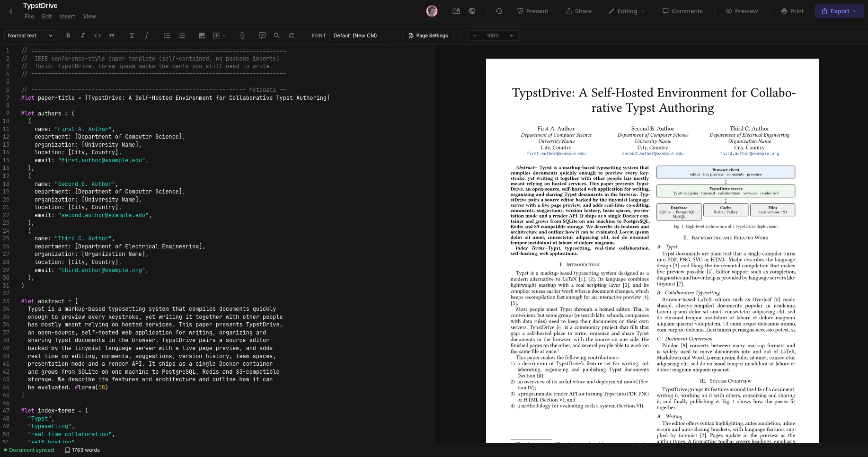Open the Default (New CM) font selector
Image resolution: width=868 pixels, height=457 pixels.
point(359,35)
